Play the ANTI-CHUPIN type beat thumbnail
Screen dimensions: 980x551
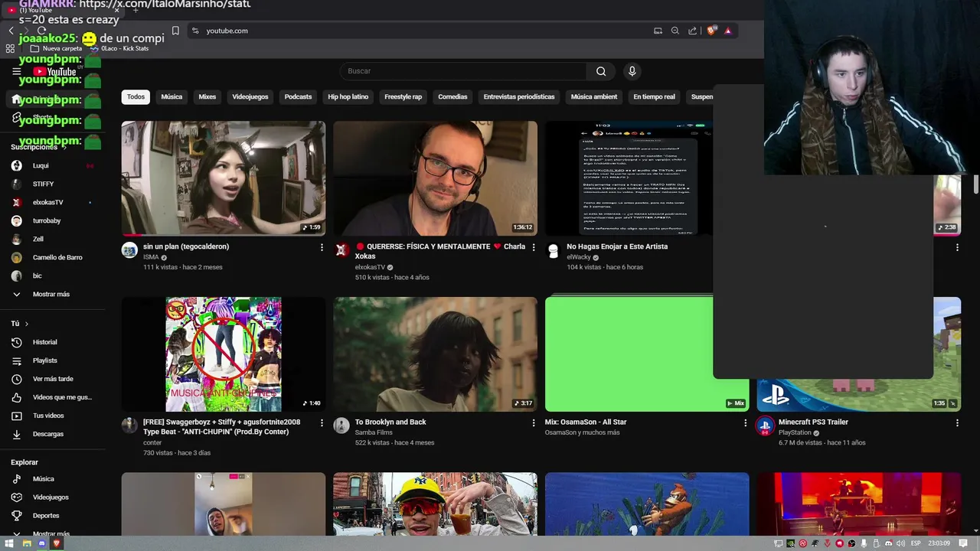pyautogui.click(x=223, y=354)
